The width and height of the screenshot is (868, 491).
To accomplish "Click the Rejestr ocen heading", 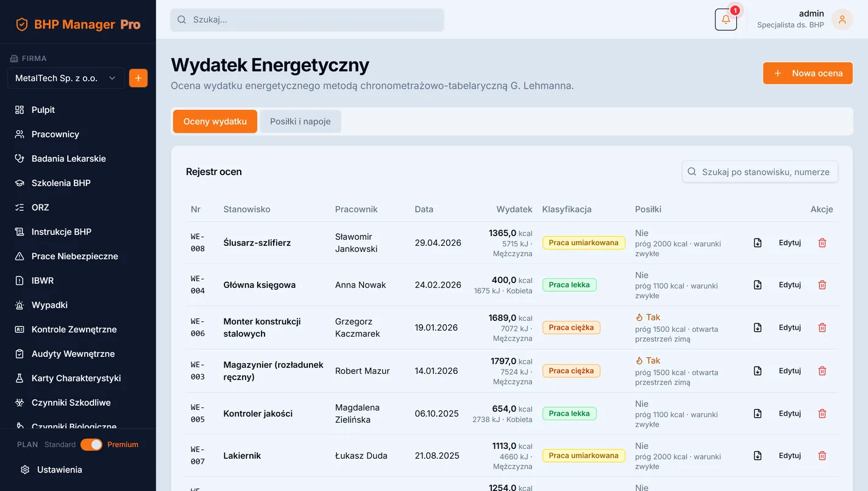I will tap(214, 172).
